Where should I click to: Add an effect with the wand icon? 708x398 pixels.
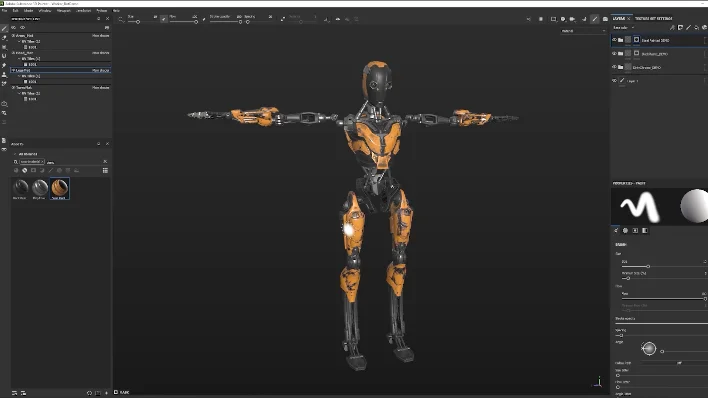[x=672, y=28]
